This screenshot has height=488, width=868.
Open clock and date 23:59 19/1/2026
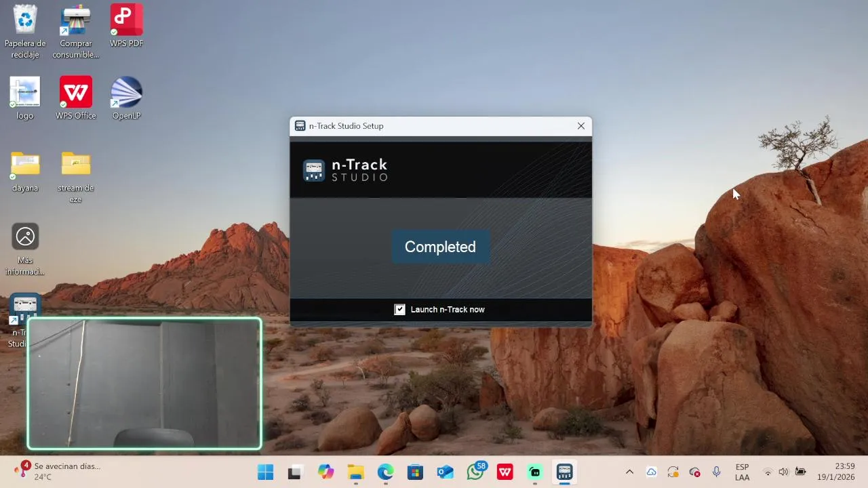[x=835, y=472]
